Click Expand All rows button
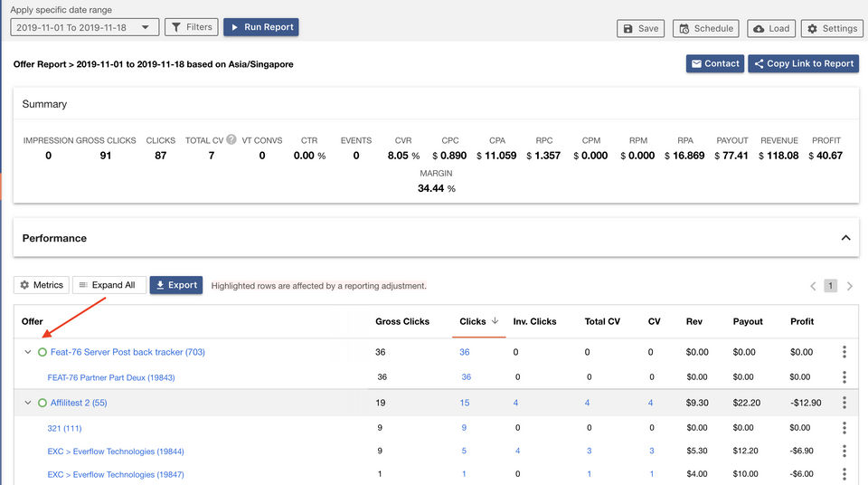The image size is (868, 485). tap(108, 285)
